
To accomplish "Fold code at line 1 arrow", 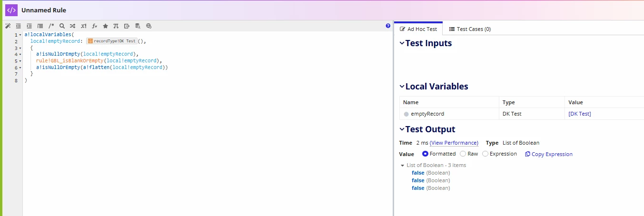I will [x=20, y=35].
